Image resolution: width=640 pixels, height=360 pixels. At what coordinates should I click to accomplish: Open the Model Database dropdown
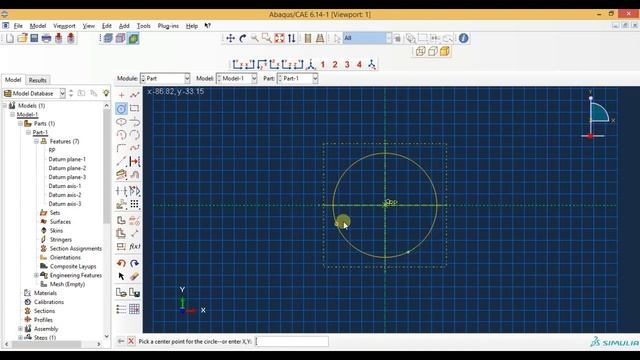tap(34, 93)
